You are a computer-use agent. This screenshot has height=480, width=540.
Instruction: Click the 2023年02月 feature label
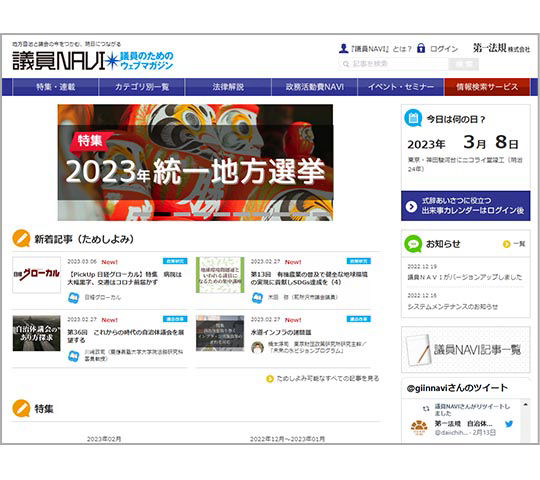[x=104, y=439]
